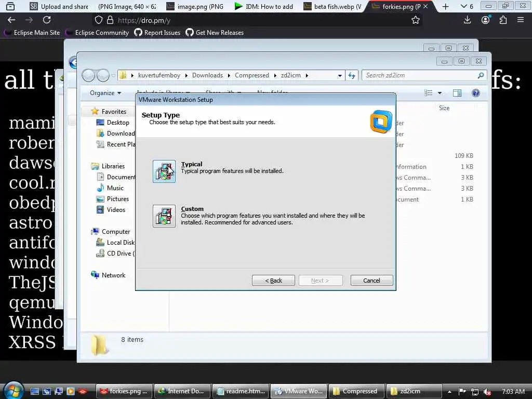Screen dimensions: 532x399
Task: Choose the Typical setup type icon
Action: pyautogui.click(x=164, y=171)
